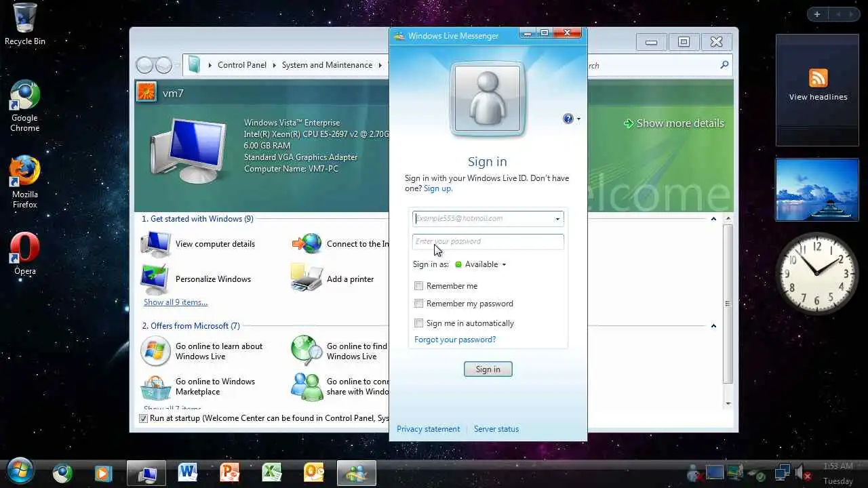Click the volume speaker tray icon
The height and width of the screenshot is (488, 868).
(x=802, y=472)
